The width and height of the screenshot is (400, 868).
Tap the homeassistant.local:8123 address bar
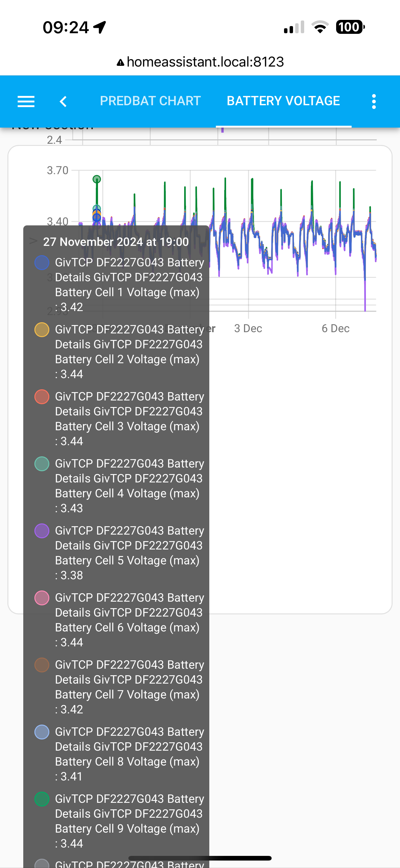tap(200, 62)
